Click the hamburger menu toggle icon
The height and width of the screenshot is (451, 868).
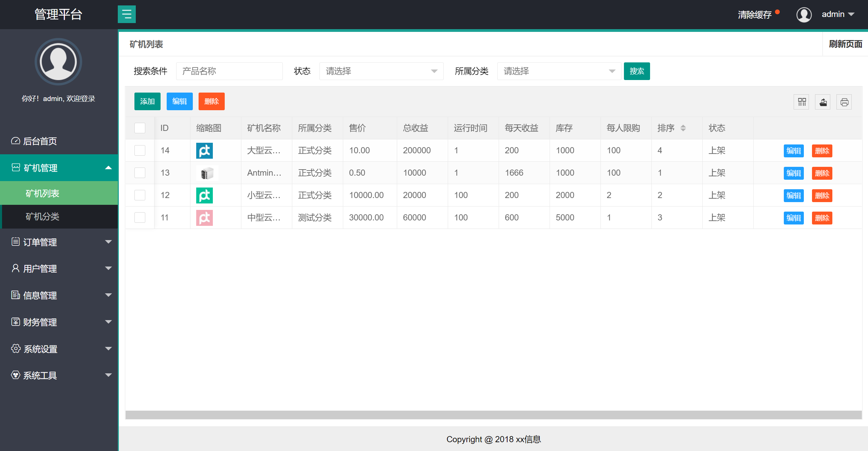coord(127,14)
